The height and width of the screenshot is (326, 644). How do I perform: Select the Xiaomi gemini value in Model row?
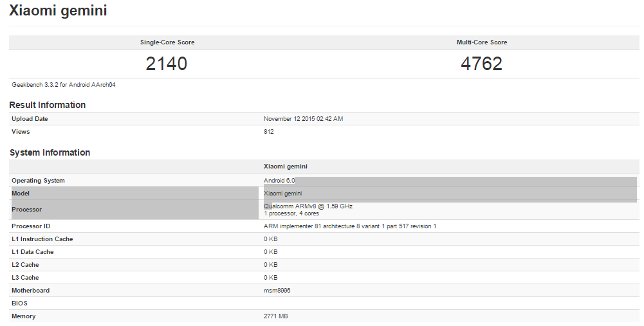[x=282, y=194]
